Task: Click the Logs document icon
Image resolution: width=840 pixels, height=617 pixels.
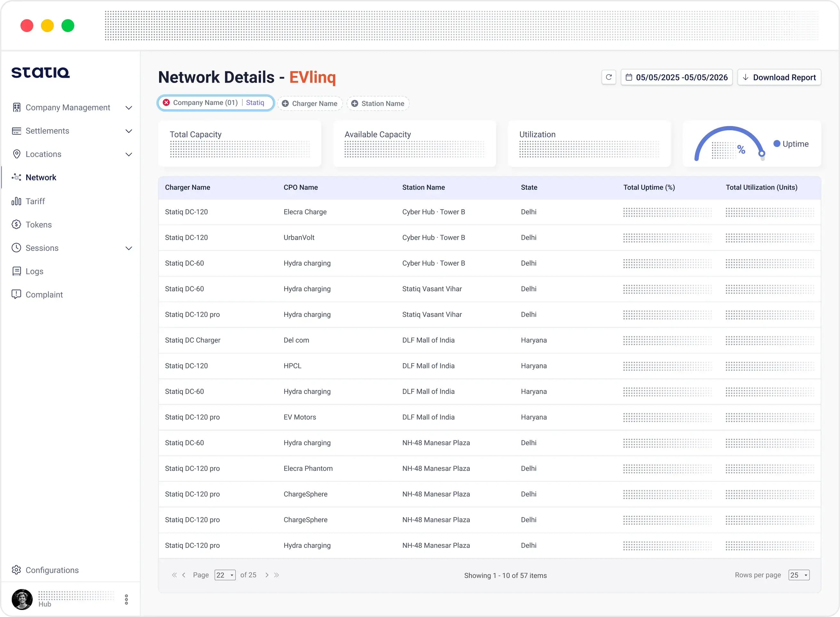Action: pos(16,271)
